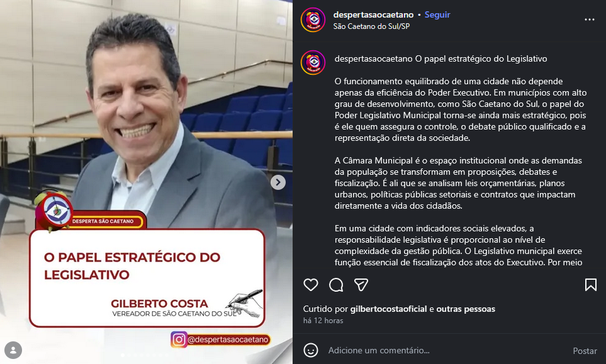
Task: Advance to the next carousel image arrow
Action: pos(278,182)
